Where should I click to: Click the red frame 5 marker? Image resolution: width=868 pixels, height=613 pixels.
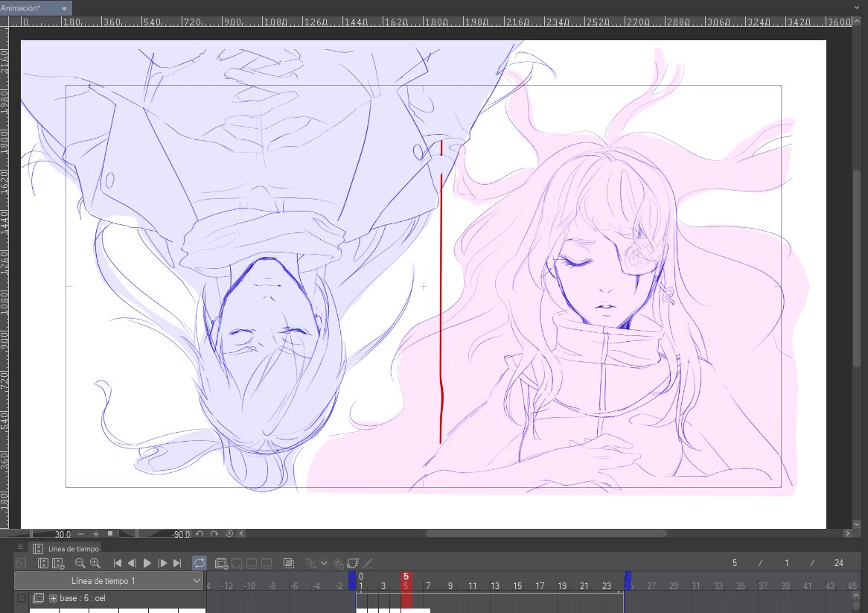[406, 581]
